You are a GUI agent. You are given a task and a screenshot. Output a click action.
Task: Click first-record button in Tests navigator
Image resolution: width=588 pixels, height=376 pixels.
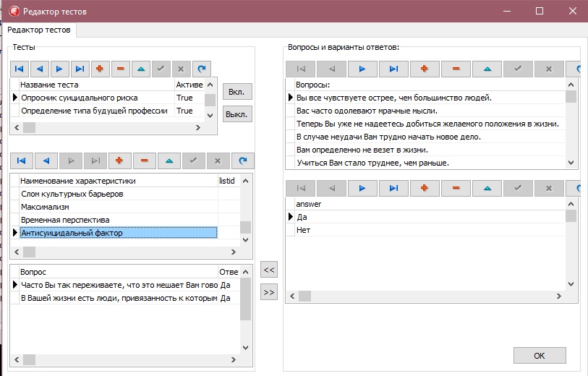click(x=20, y=69)
